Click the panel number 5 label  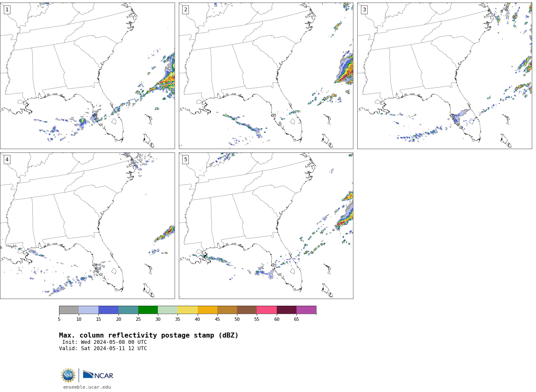pos(186,160)
